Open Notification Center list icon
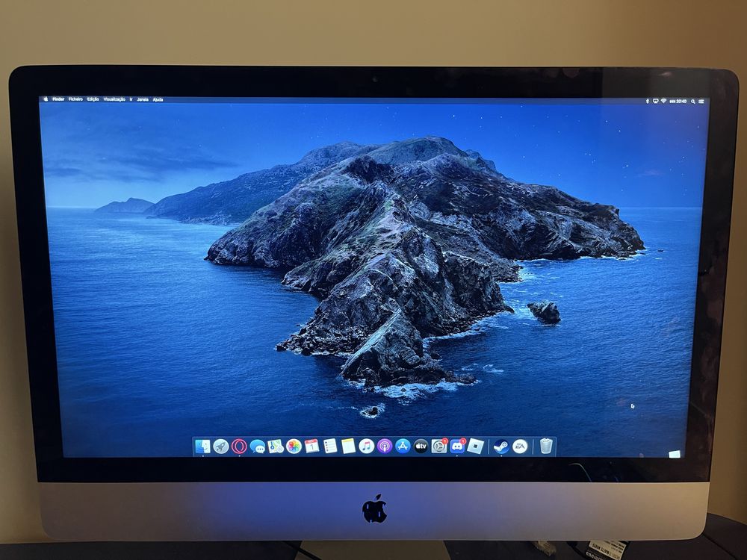Viewport: 747px width, 560px height. coord(701,102)
